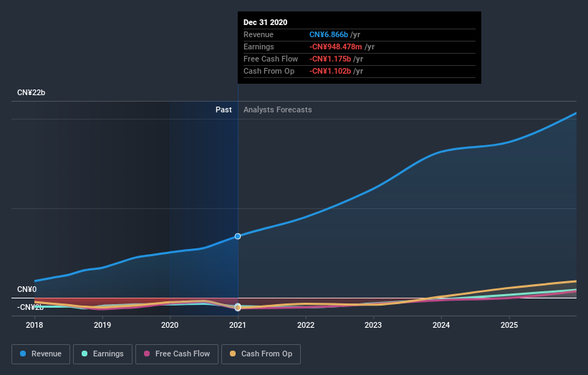This screenshot has height=375, width=588.
Task: Click the 2019 x-axis label
Action: click(102, 325)
